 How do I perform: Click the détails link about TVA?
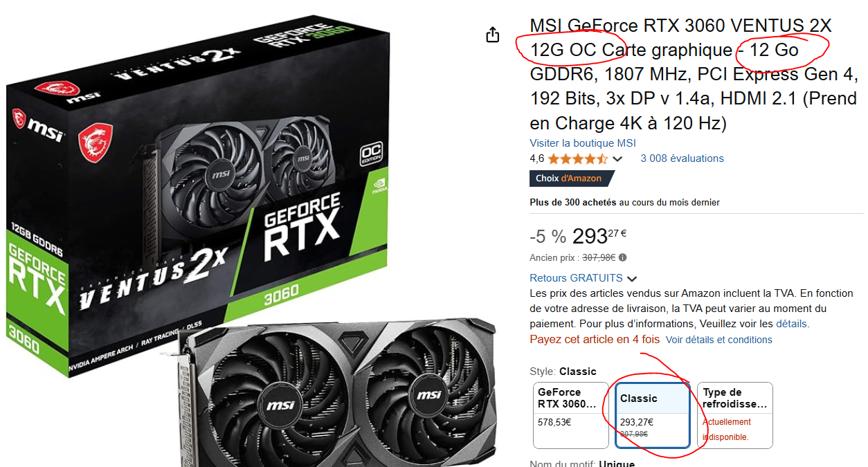tap(793, 323)
